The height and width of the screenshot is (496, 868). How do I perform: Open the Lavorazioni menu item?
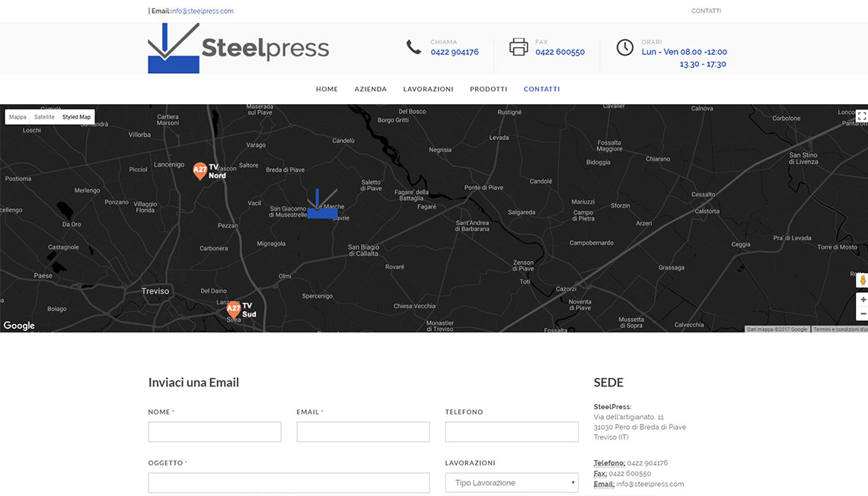(429, 89)
